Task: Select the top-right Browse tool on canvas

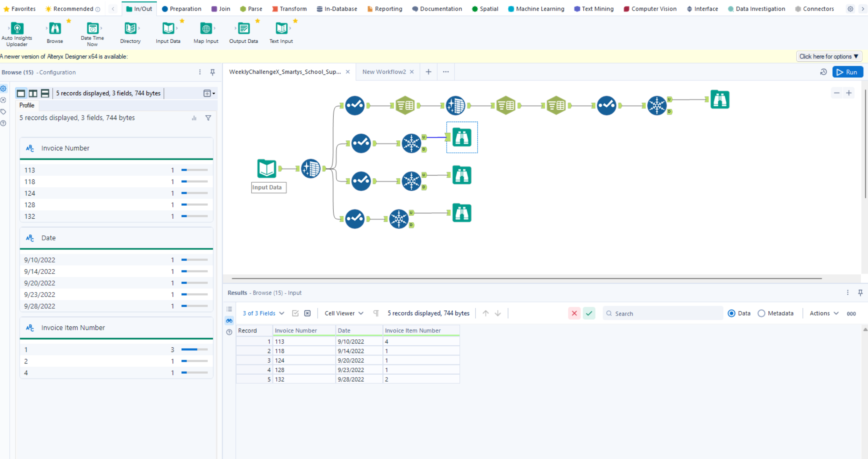Action: [719, 100]
